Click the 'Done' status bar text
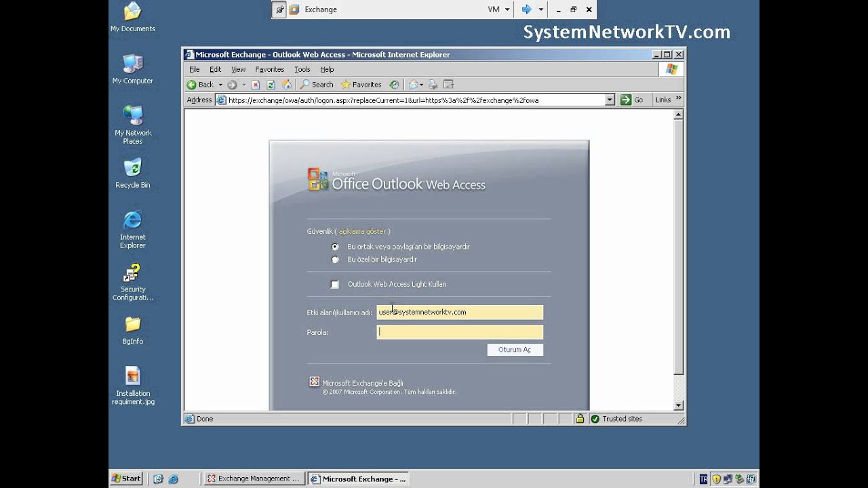868x488 pixels. pos(205,419)
